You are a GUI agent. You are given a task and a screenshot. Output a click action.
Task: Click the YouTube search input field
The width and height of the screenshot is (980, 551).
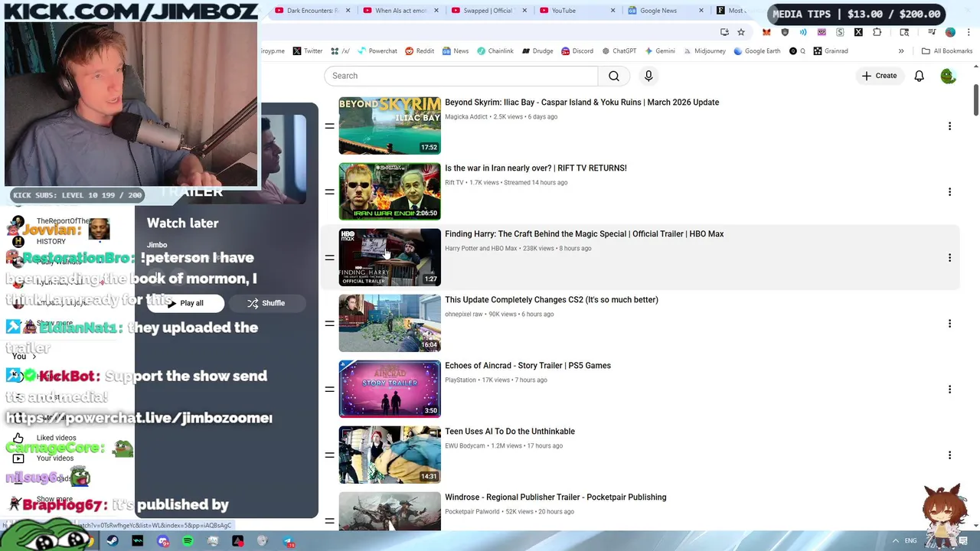[461, 76]
